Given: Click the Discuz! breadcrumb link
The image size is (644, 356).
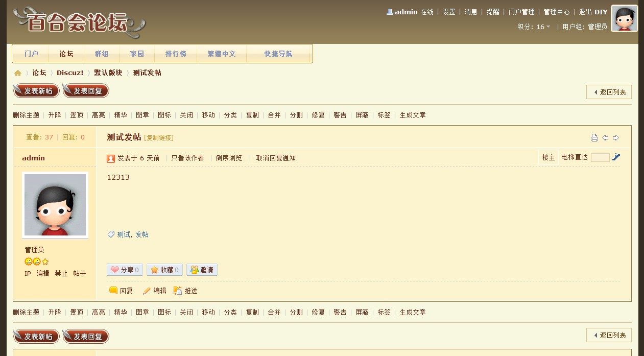Looking at the screenshot, I should click(x=70, y=73).
